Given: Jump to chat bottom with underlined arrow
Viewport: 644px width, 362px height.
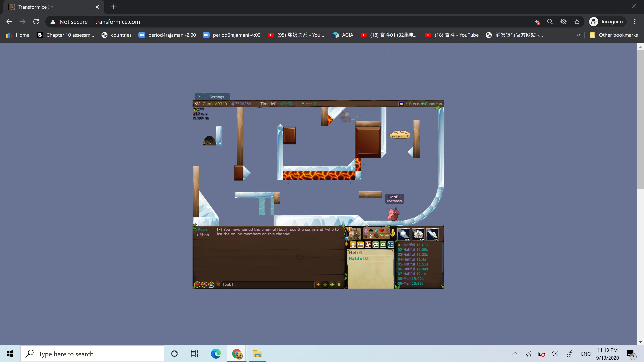Looking at the screenshot, I should [325, 284].
